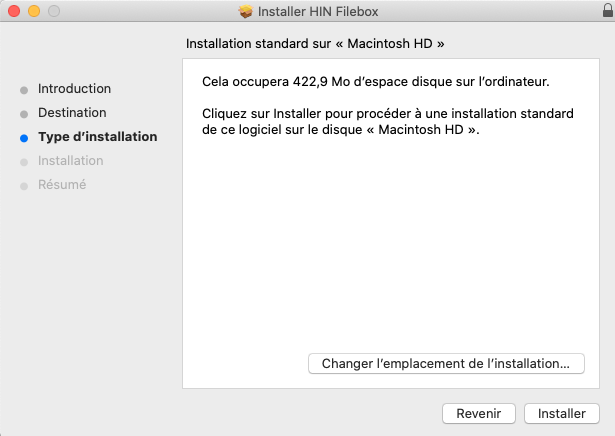Image resolution: width=615 pixels, height=436 pixels.
Task: Go back with the Revenir button
Action: [x=479, y=413]
